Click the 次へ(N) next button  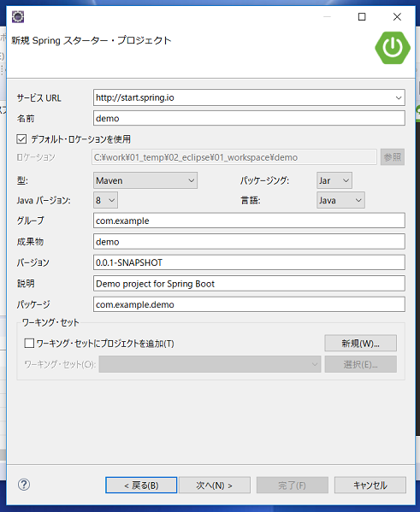click(x=215, y=486)
